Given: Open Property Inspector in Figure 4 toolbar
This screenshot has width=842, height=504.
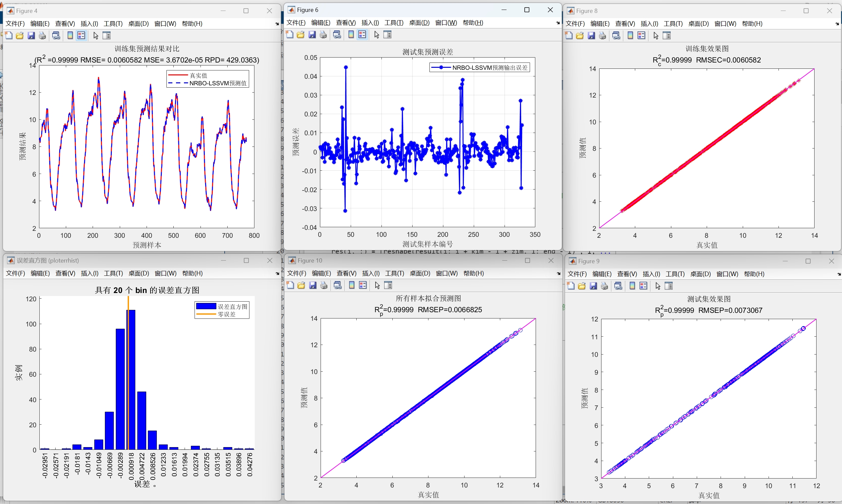Looking at the screenshot, I should point(107,36).
